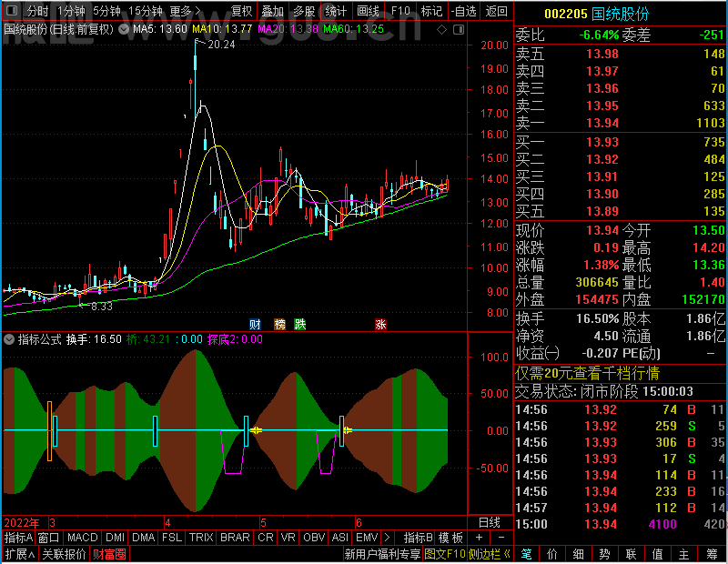Select 主 main funds tab
Viewport: 728px width, 564px height.
(x=684, y=554)
